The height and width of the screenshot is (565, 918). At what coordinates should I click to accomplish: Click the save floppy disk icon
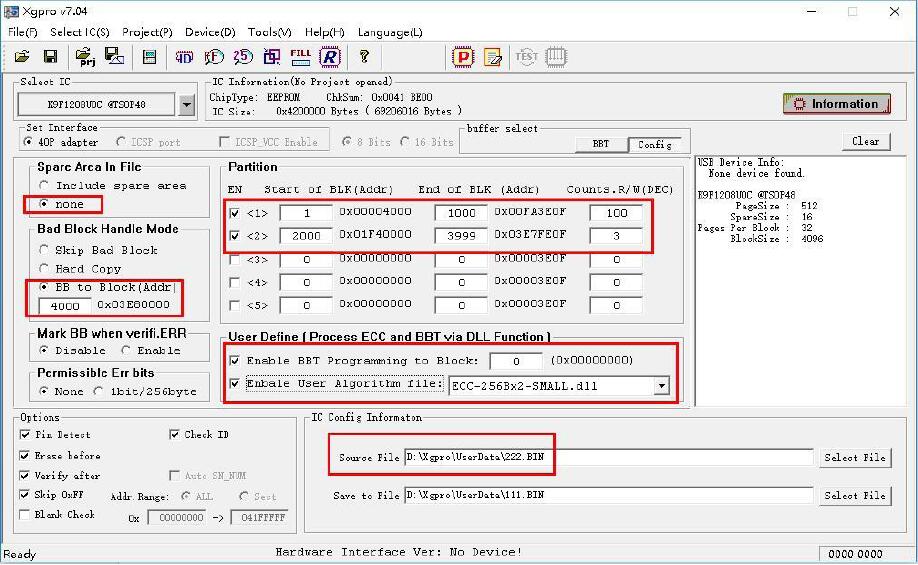[50, 57]
